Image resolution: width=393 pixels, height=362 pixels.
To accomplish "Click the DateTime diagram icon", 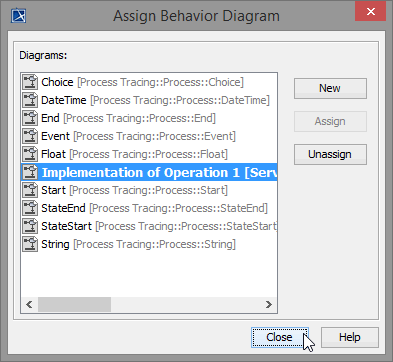I will click(x=30, y=100).
